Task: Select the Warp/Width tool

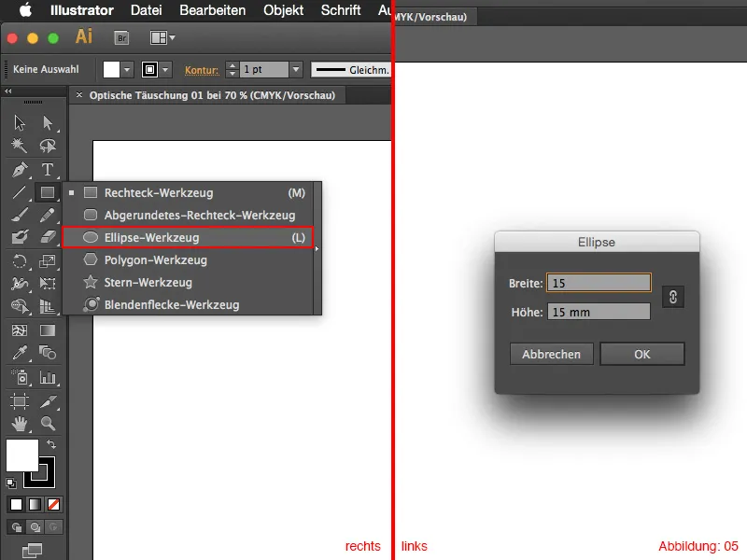Action: 20,284
